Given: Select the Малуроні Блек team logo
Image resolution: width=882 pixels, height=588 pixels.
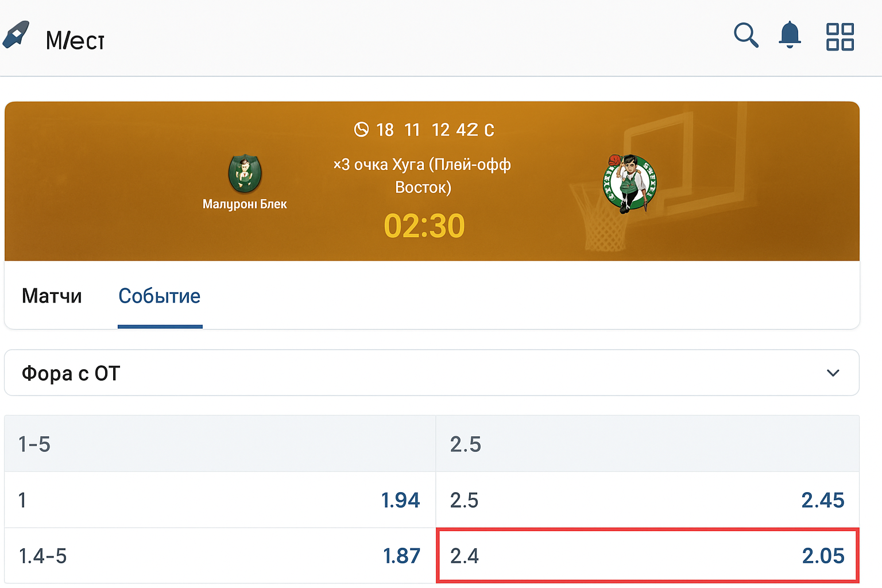Looking at the screenshot, I should [x=245, y=175].
